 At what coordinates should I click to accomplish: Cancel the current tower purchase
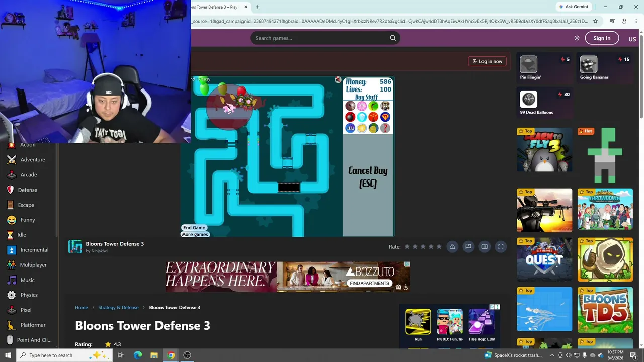(x=368, y=177)
